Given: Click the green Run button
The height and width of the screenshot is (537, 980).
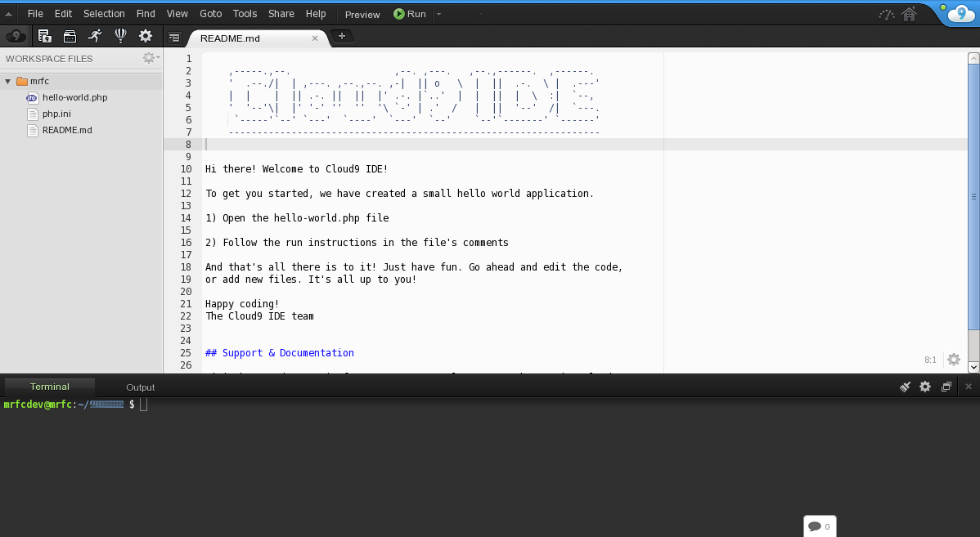Looking at the screenshot, I should [409, 14].
